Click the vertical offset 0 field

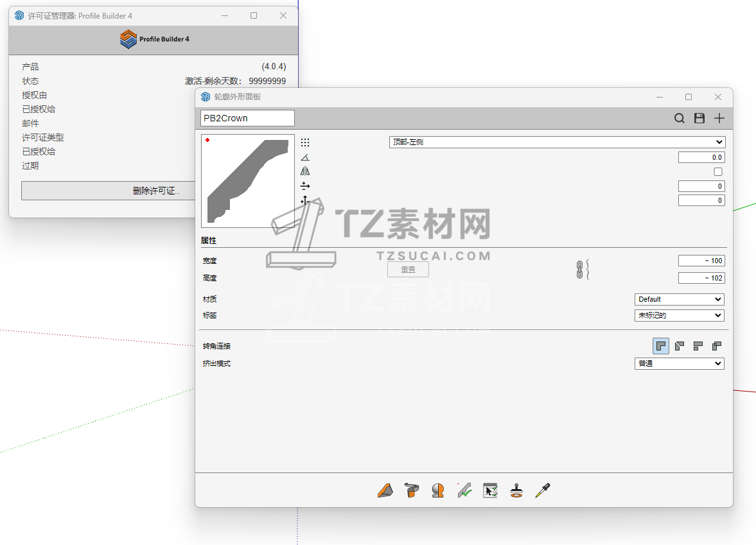tap(701, 200)
